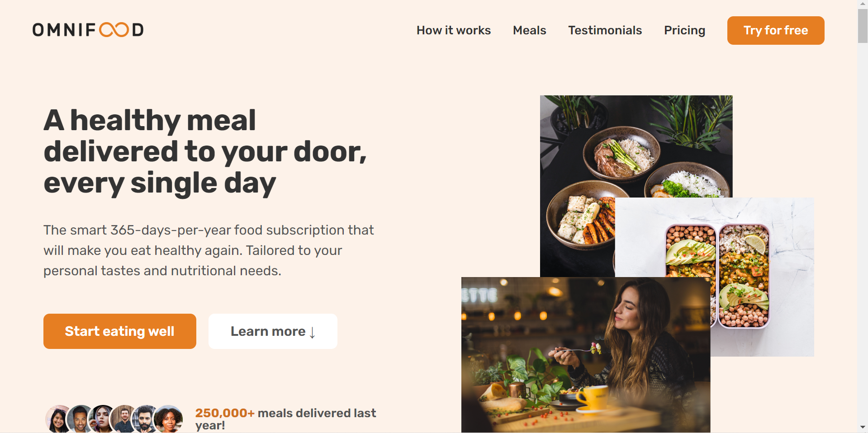
Task: Click the first customer avatar photo
Action: click(57, 419)
